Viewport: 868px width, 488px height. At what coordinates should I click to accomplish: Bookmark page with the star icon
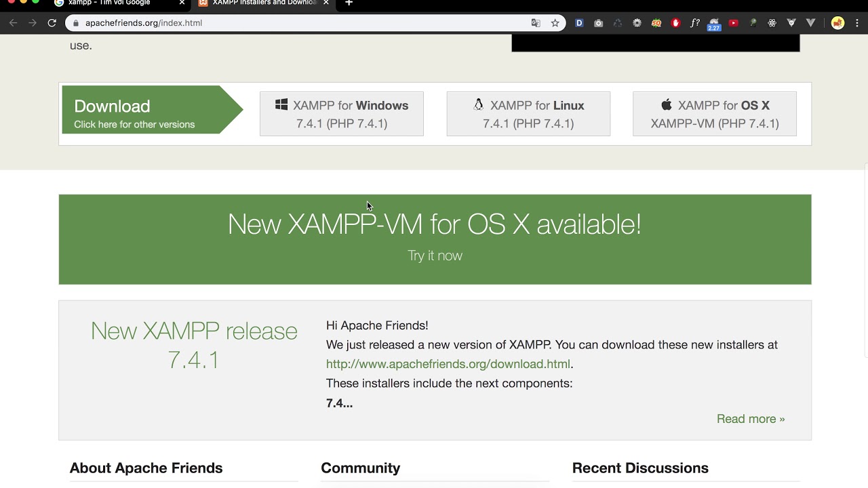point(555,23)
